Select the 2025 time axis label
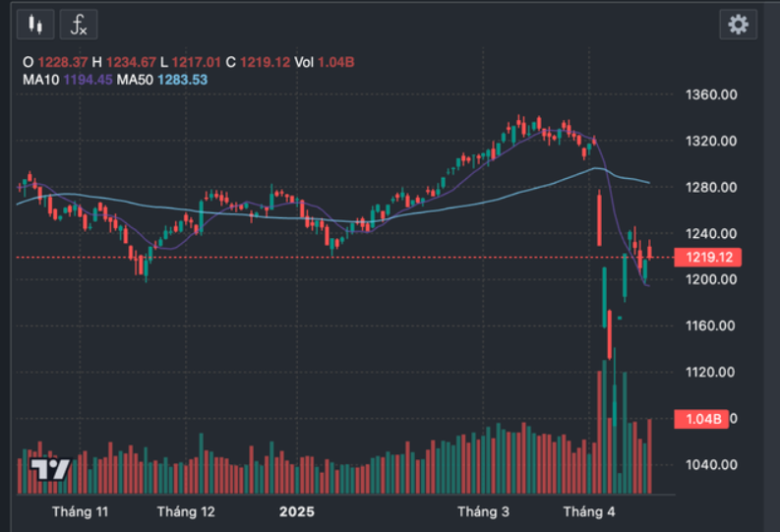Viewport: 780px width, 532px height. pyautogui.click(x=296, y=512)
